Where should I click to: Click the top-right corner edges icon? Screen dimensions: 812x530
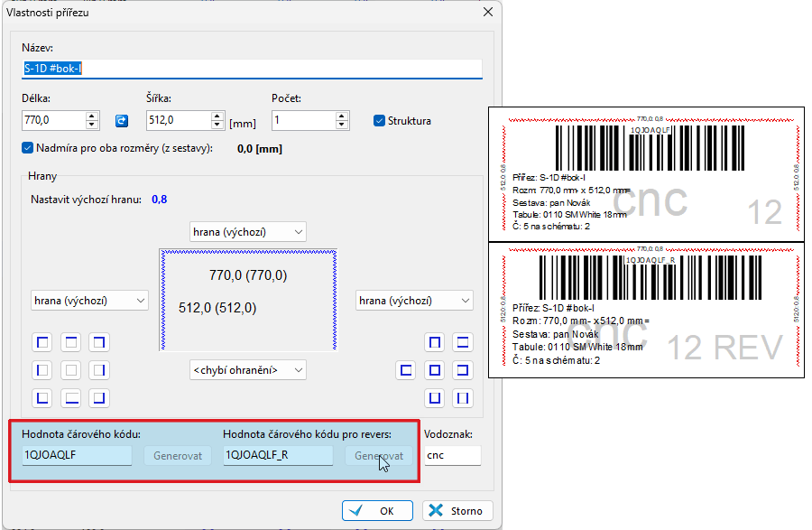[x=99, y=342]
